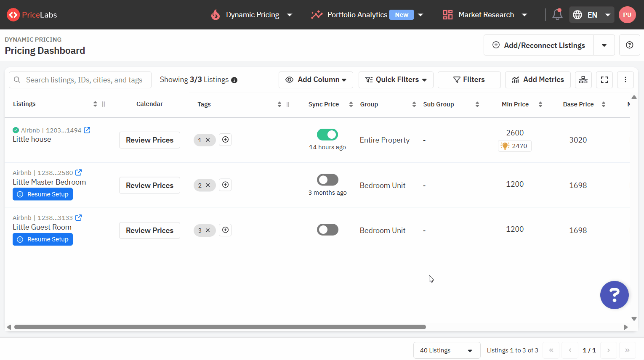644x360 pixels.
Task: Open the Quick Filters dropdown
Action: pyautogui.click(x=396, y=79)
